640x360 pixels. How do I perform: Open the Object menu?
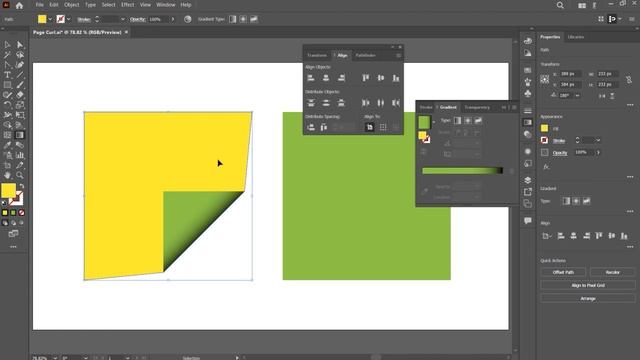(x=71, y=5)
